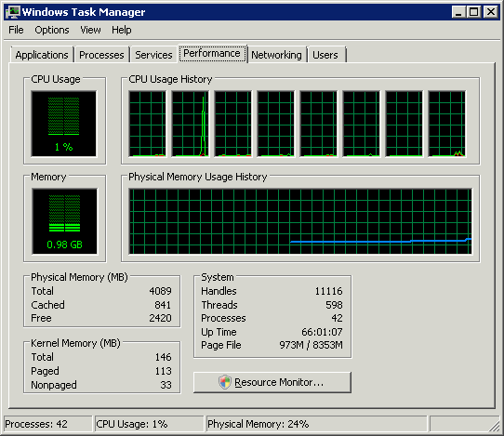Click the Task Manager title bar icon
The image size is (504, 436).
point(13,12)
